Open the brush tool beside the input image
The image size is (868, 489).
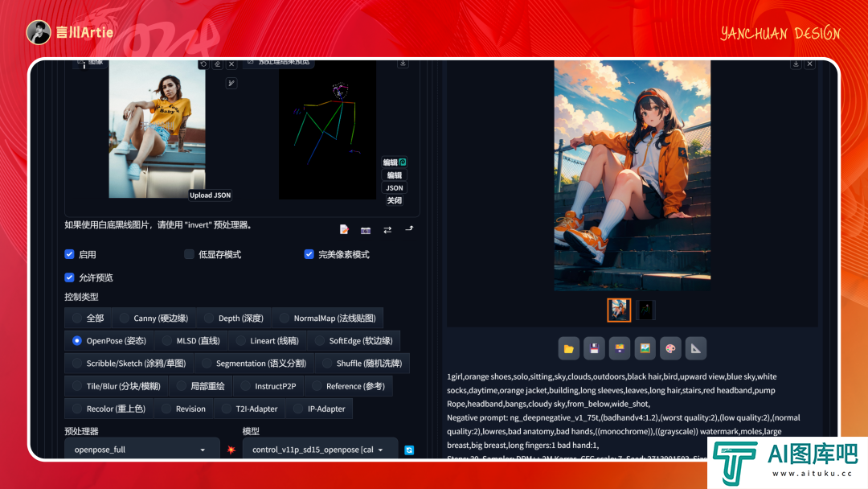click(231, 83)
